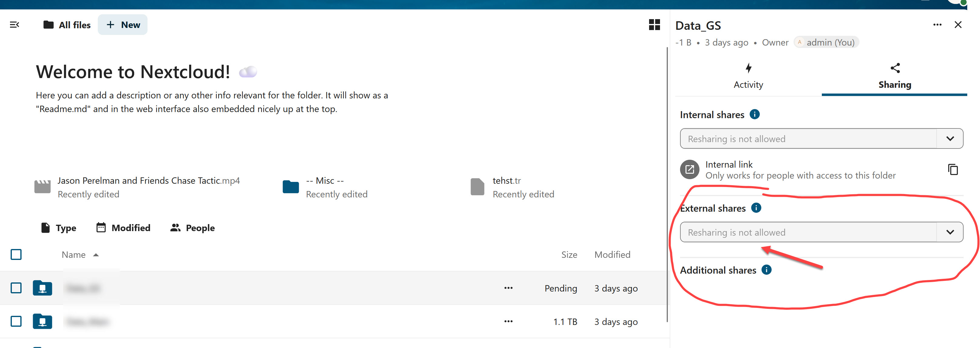Open the Modified filter
The width and height of the screenshot is (980, 348).
click(123, 228)
